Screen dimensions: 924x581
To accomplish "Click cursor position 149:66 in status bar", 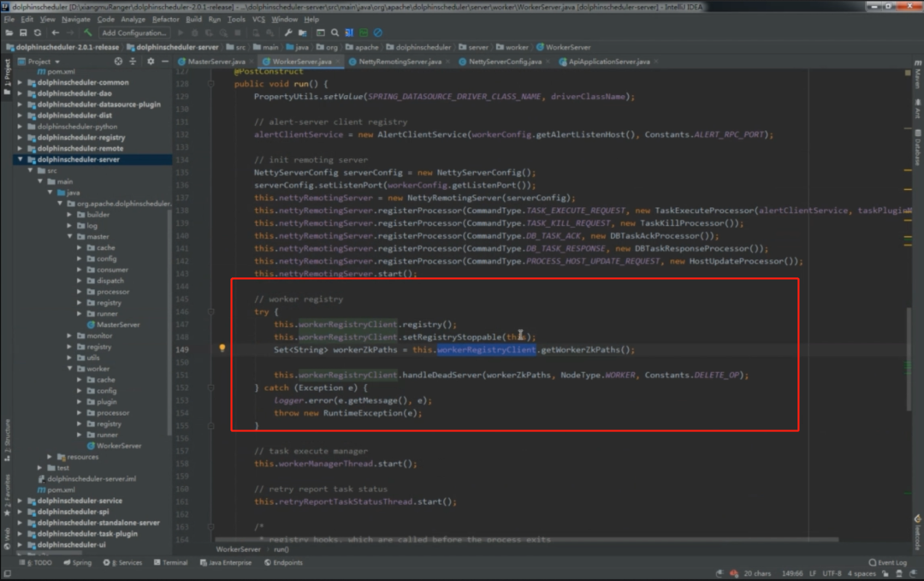I will [x=792, y=573].
